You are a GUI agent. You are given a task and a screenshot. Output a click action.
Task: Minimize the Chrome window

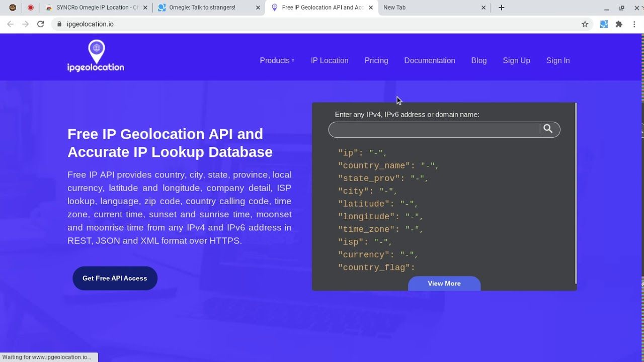tap(607, 8)
